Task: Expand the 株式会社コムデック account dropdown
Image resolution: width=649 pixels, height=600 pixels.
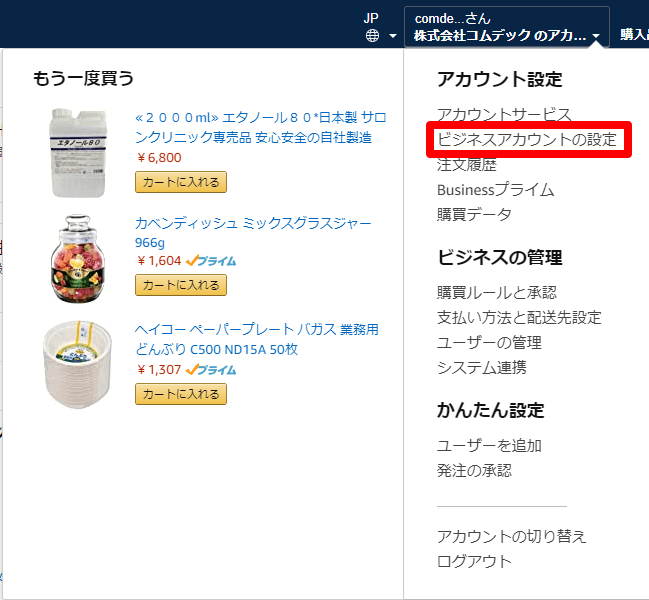Action: (x=596, y=37)
